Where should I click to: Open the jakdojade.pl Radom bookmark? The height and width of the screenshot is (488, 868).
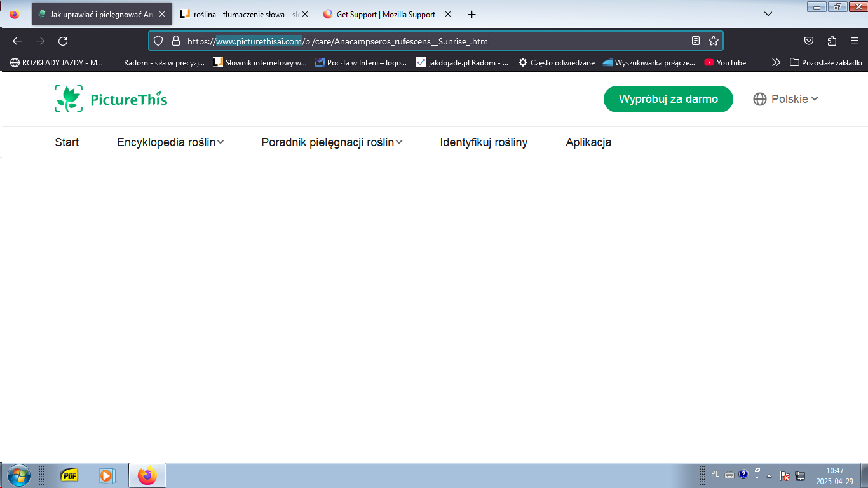coord(463,62)
